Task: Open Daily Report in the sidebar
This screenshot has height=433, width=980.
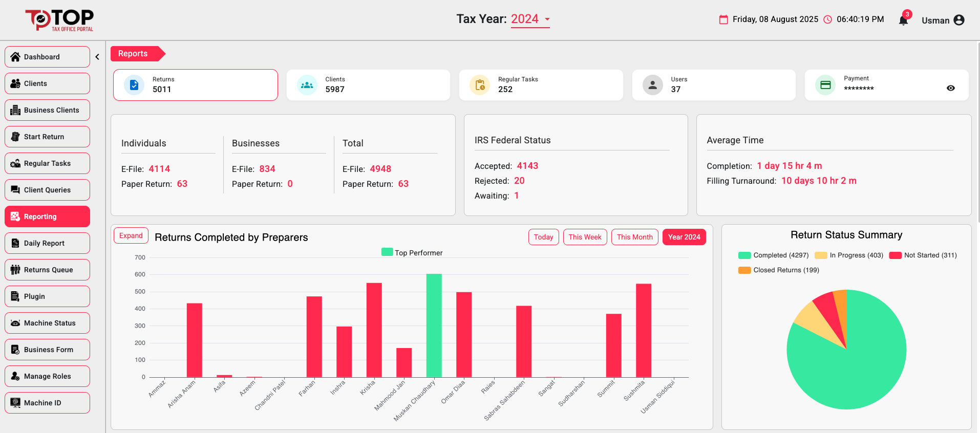Action: 47,243
